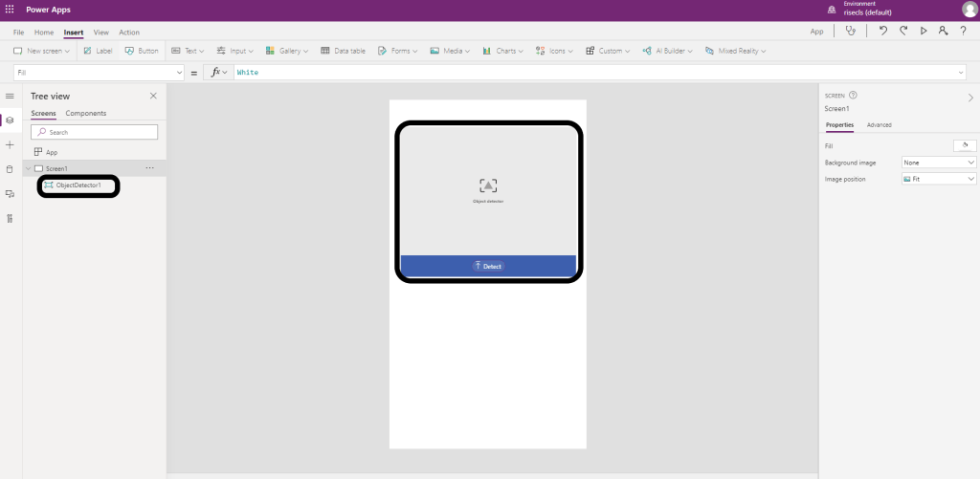Screen dimensions: 980x479
Task: Preview the app with the play icon
Action: click(x=924, y=32)
